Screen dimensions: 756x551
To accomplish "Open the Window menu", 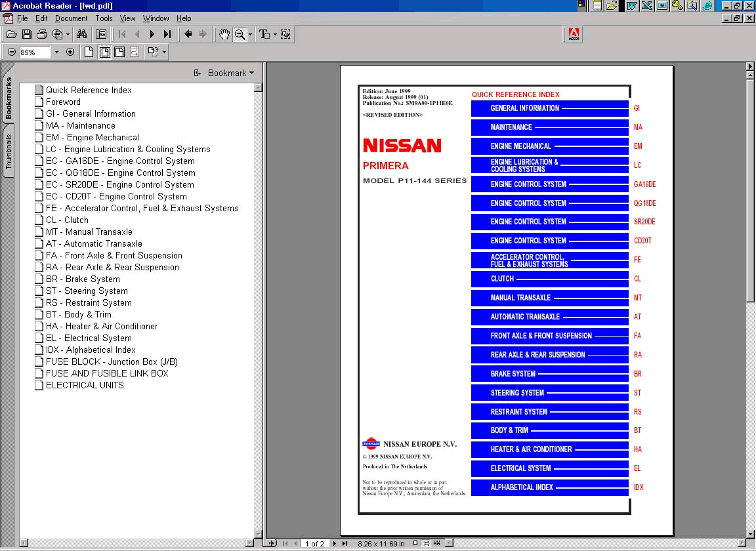I will tap(156, 18).
